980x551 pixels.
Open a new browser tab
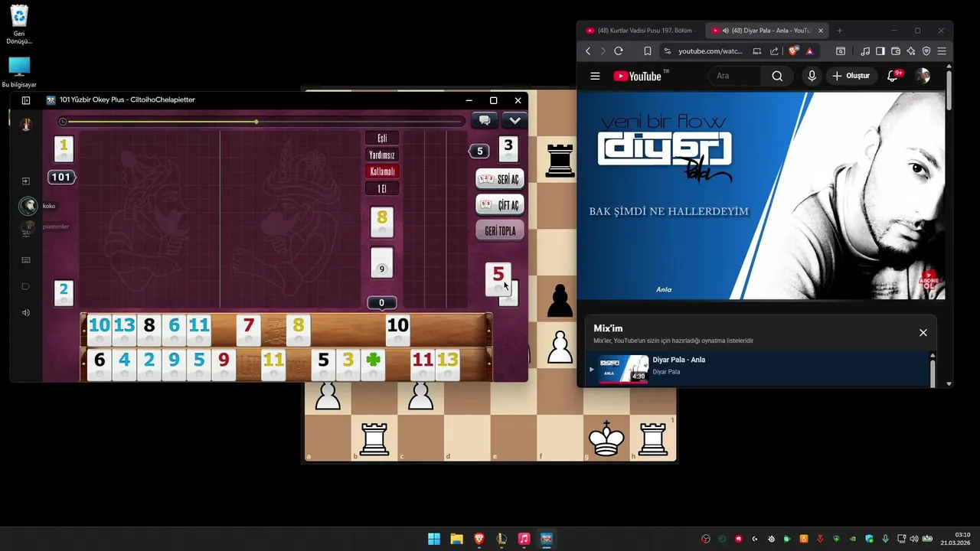click(839, 31)
